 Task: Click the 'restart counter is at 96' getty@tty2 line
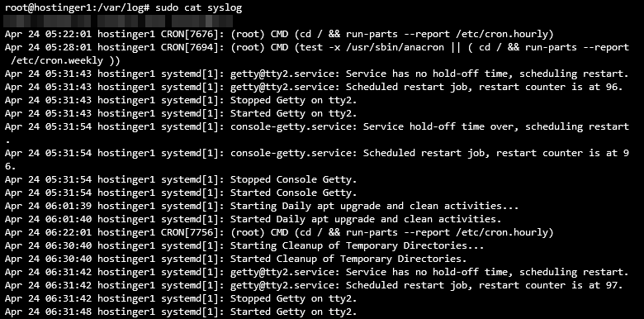click(x=315, y=87)
